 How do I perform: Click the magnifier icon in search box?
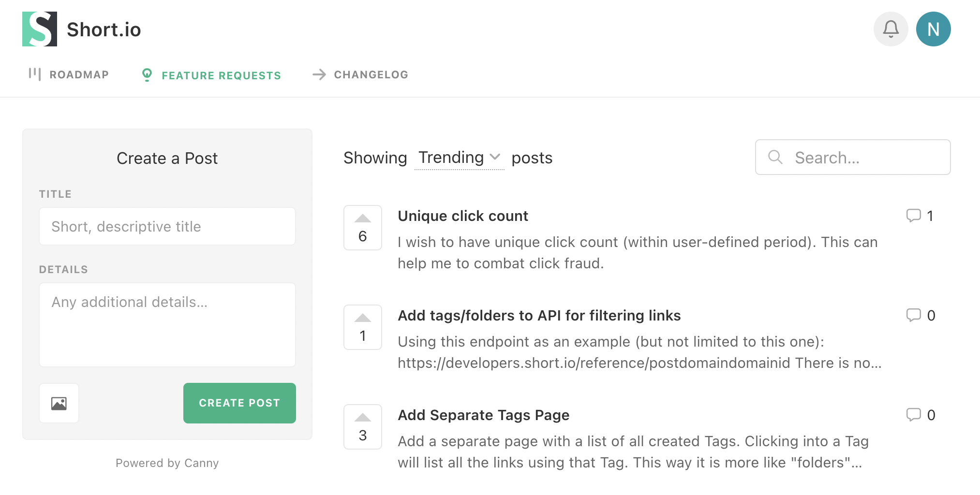[775, 157]
